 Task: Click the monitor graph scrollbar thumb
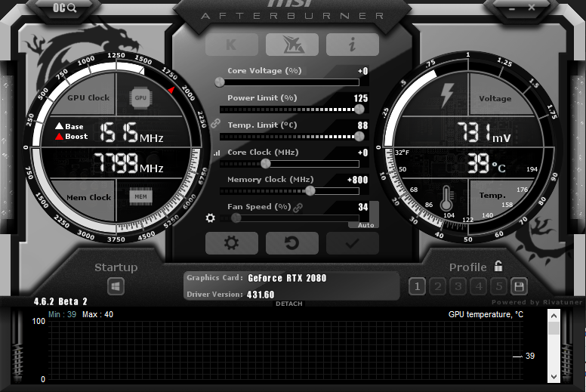(x=554, y=329)
